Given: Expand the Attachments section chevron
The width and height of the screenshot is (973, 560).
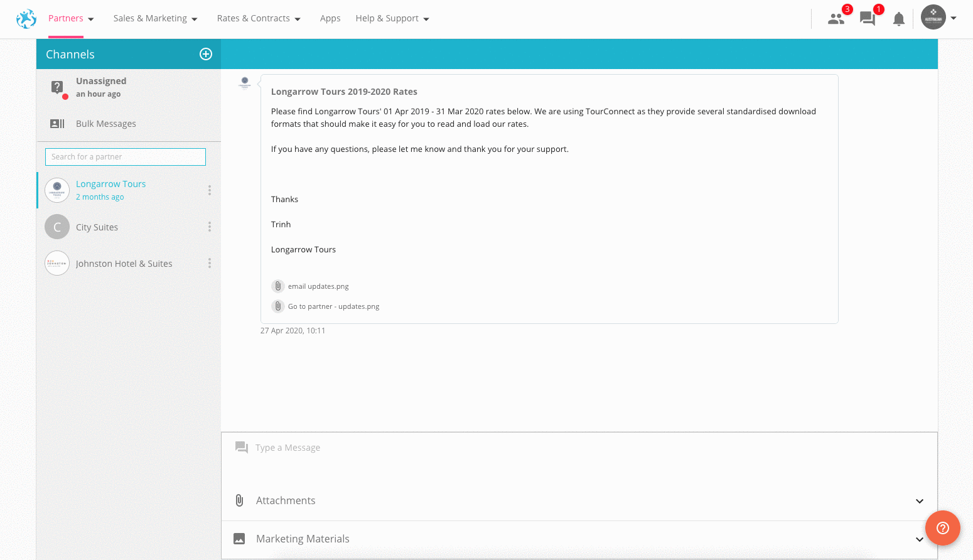Looking at the screenshot, I should click(x=920, y=501).
